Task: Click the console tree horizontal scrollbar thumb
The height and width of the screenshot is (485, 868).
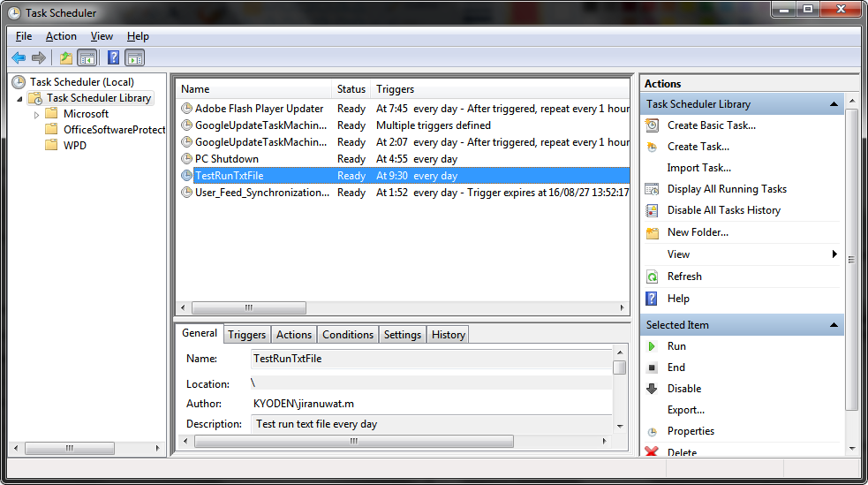Action: pos(69,448)
